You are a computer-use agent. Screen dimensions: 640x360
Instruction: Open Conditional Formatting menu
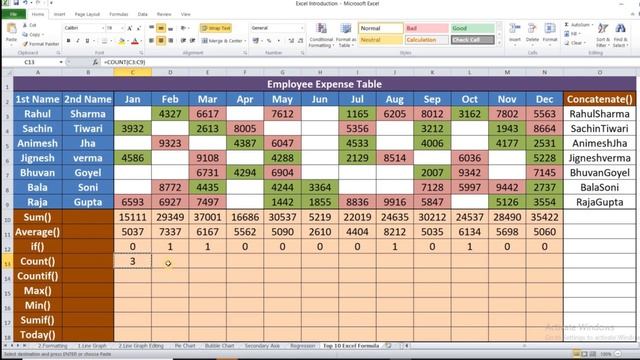tap(321, 35)
